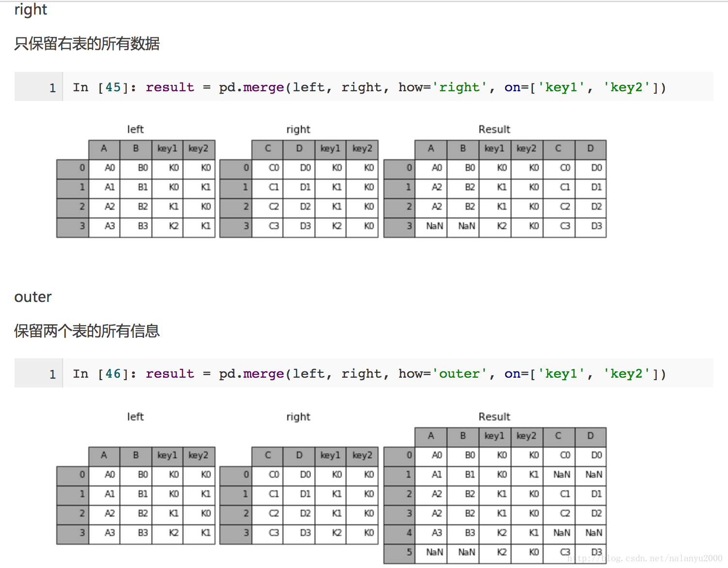Screen dimensions: 728x568
Task: Select the text "只保留右表的所有数据"
Action: [87, 44]
